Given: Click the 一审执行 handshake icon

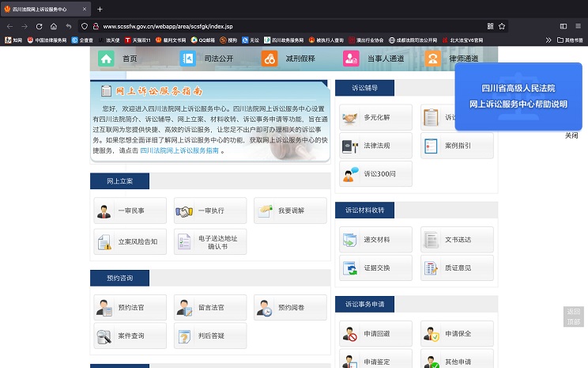Looking at the screenshot, I should [x=185, y=211].
